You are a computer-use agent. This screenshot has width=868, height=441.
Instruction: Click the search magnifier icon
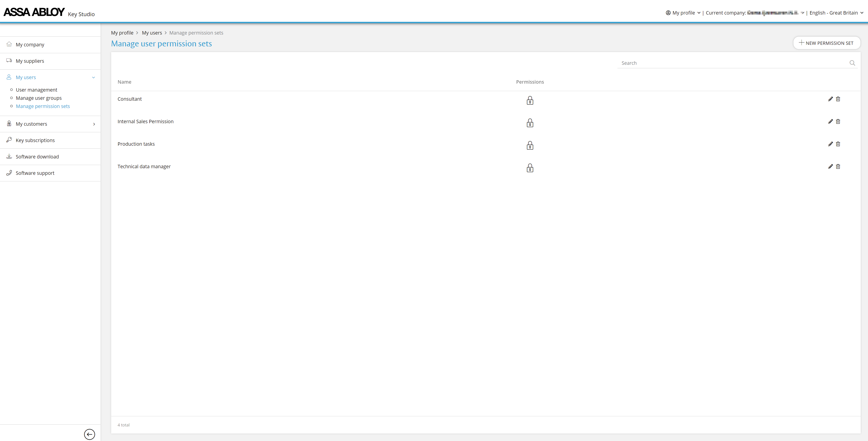(x=852, y=63)
